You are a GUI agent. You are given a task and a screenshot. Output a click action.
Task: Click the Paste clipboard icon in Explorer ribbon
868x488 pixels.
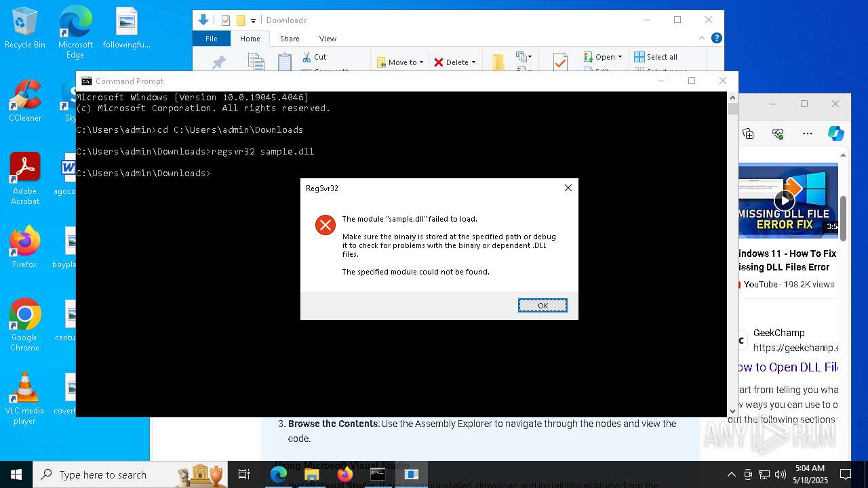point(285,61)
